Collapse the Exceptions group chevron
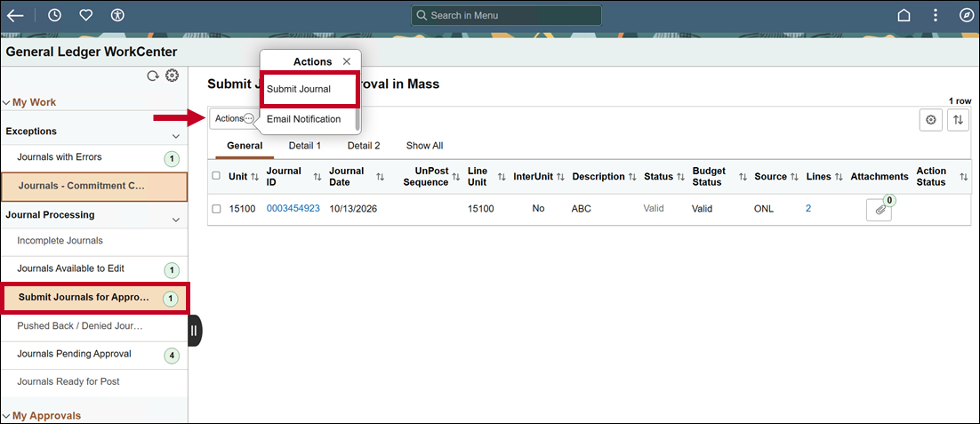This screenshot has width=980, height=424. [x=175, y=135]
